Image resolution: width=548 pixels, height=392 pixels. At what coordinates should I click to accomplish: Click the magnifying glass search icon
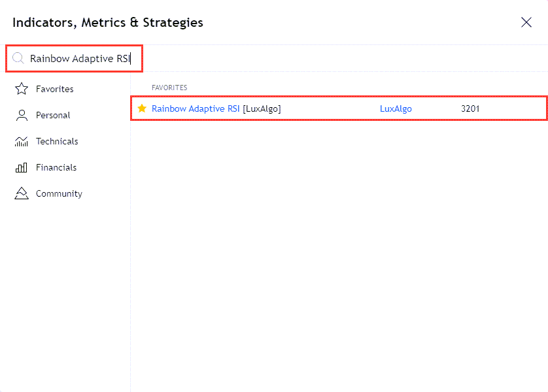(18, 58)
